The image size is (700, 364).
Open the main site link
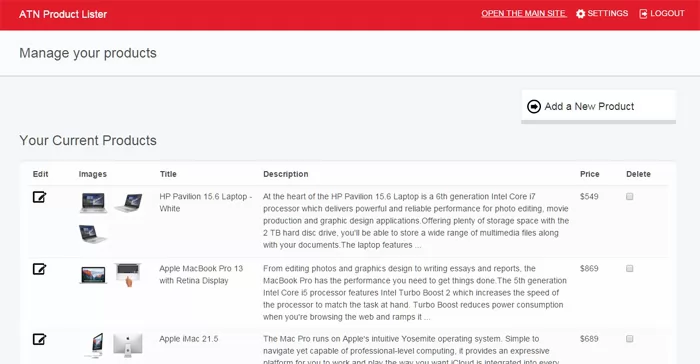point(524,13)
